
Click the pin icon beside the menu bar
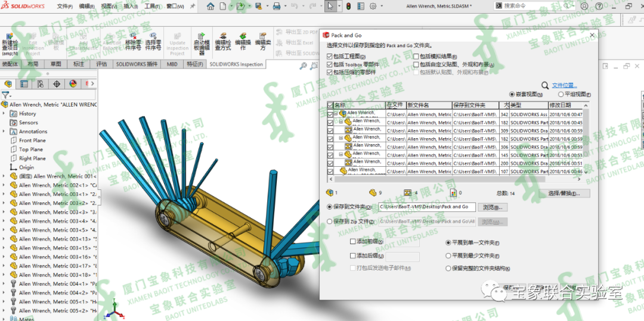193,7
